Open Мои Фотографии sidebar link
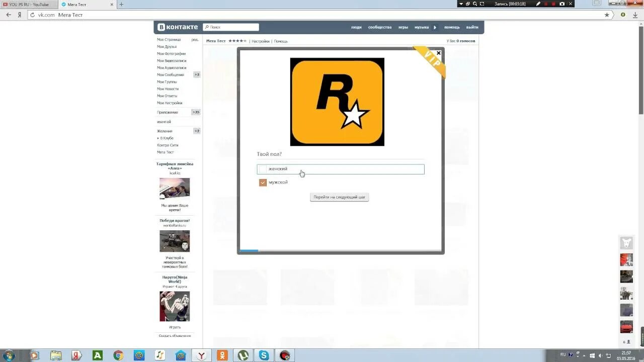Image resolution: width=644 pixels, height=362 pixels. click(171, 54)
